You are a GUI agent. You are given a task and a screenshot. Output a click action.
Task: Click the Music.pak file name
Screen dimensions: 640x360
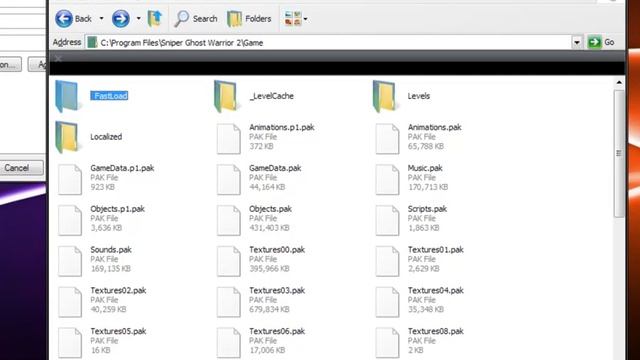click(x=425, y=168)
